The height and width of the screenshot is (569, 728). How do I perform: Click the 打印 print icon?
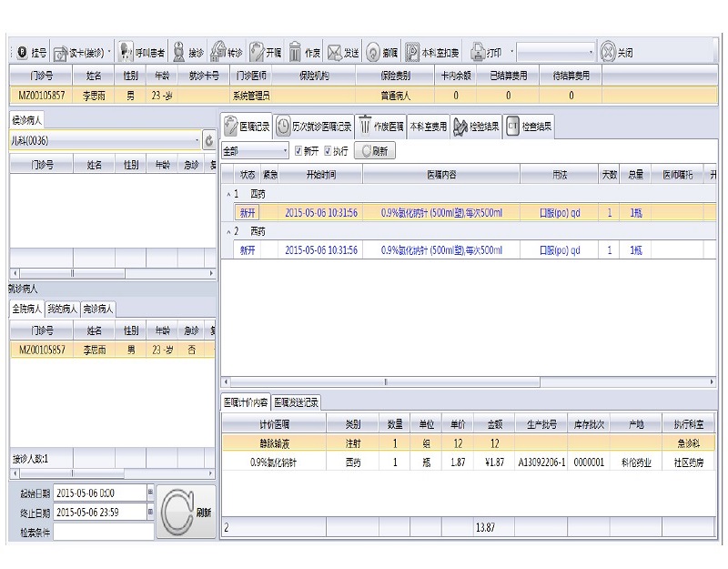(x=479, y=53)
